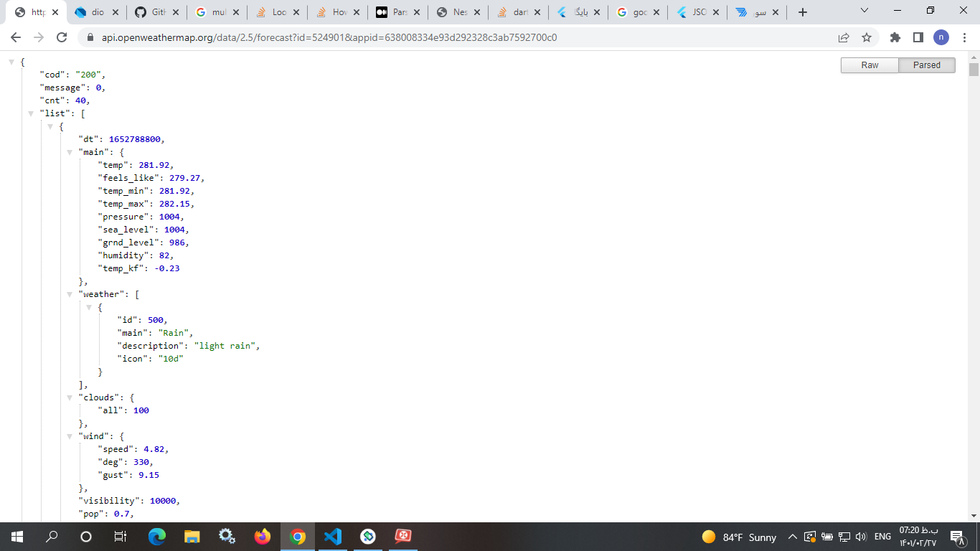The height and width of the screenshot is (551, 980).
Task: Switch to the 'Nes' tab
Action: 458,12
